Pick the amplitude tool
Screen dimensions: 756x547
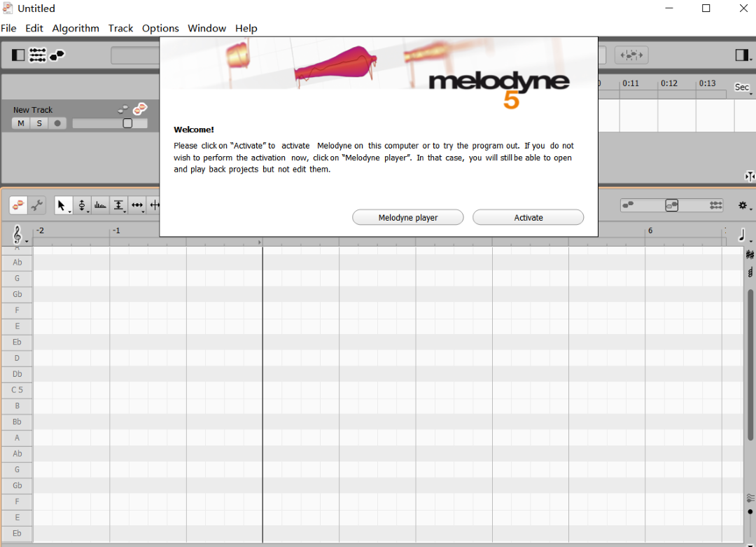point(118,205)
